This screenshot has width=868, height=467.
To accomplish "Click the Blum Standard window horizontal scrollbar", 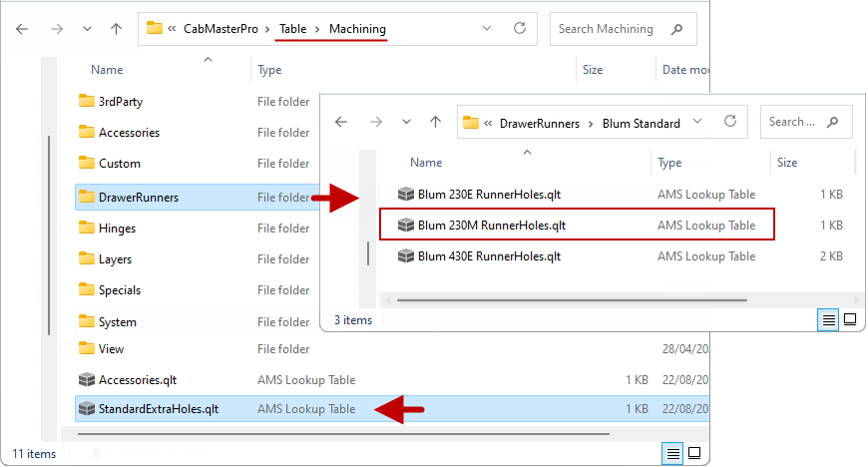I will [572, 300].
